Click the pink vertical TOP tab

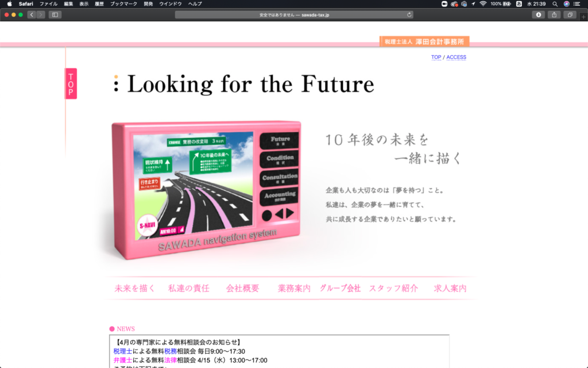(x=71, y=83)
